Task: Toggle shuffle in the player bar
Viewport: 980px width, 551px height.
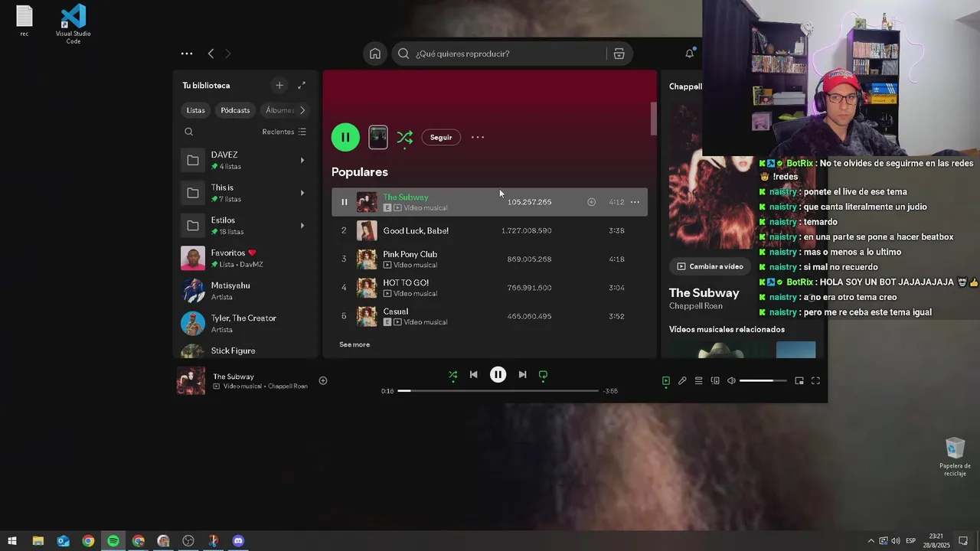Action: 452,375
